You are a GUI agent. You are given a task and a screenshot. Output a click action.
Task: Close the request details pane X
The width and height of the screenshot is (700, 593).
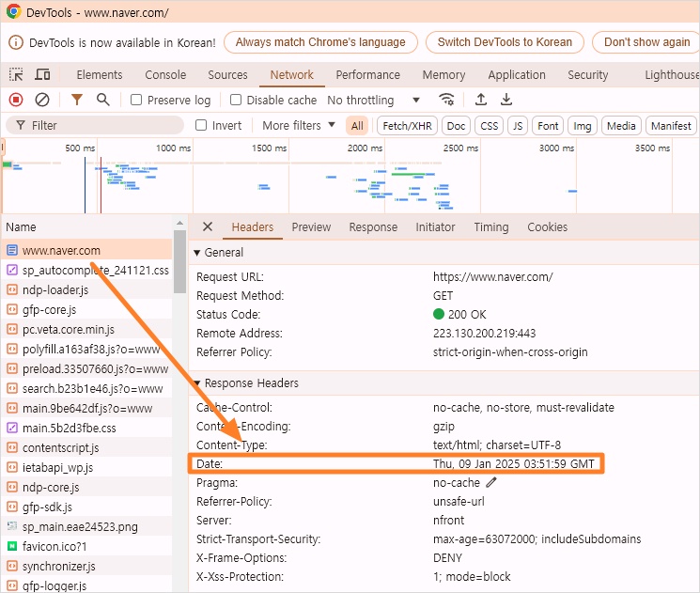(x=208, y=226)
